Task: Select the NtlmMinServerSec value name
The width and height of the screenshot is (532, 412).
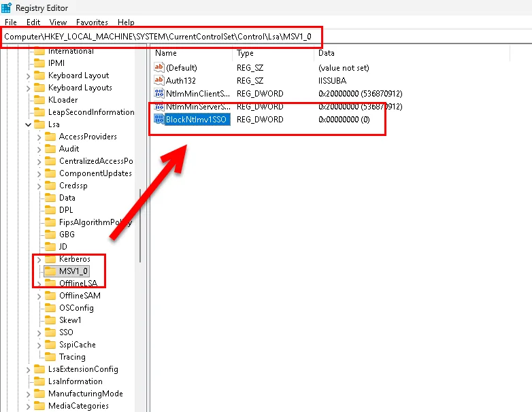Action: point(198,107)
